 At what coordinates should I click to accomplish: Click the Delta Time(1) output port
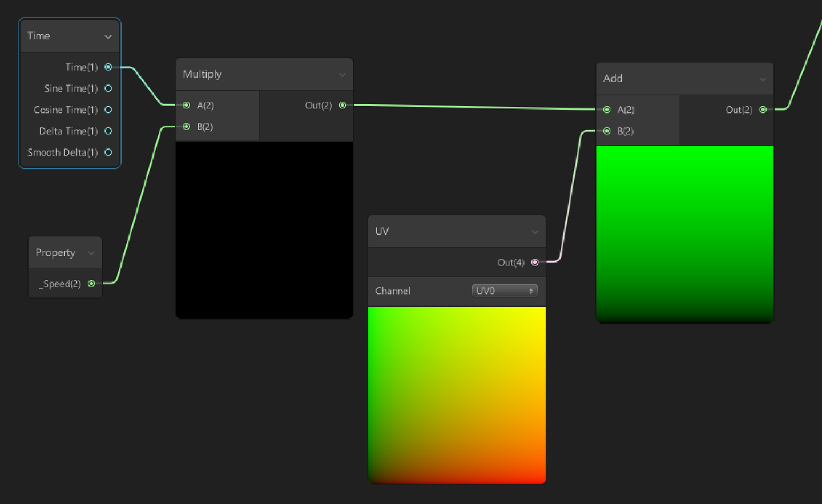108,131
